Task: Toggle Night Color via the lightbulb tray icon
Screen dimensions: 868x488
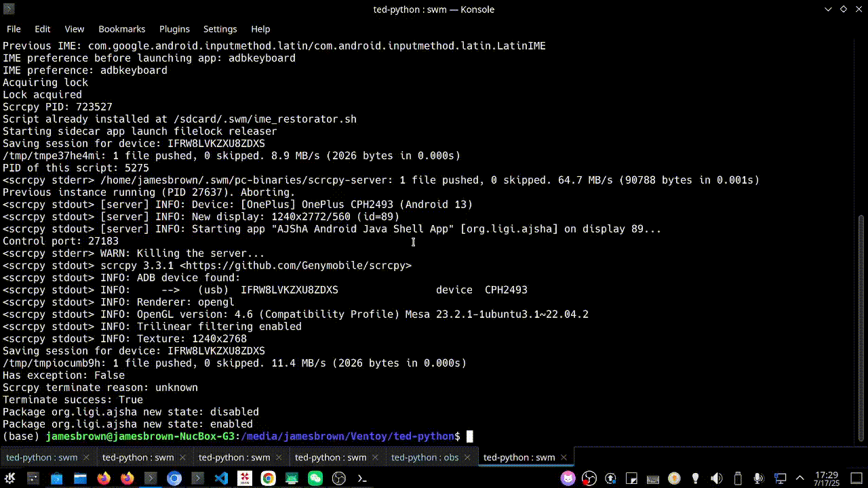Action: click(695, 478)
